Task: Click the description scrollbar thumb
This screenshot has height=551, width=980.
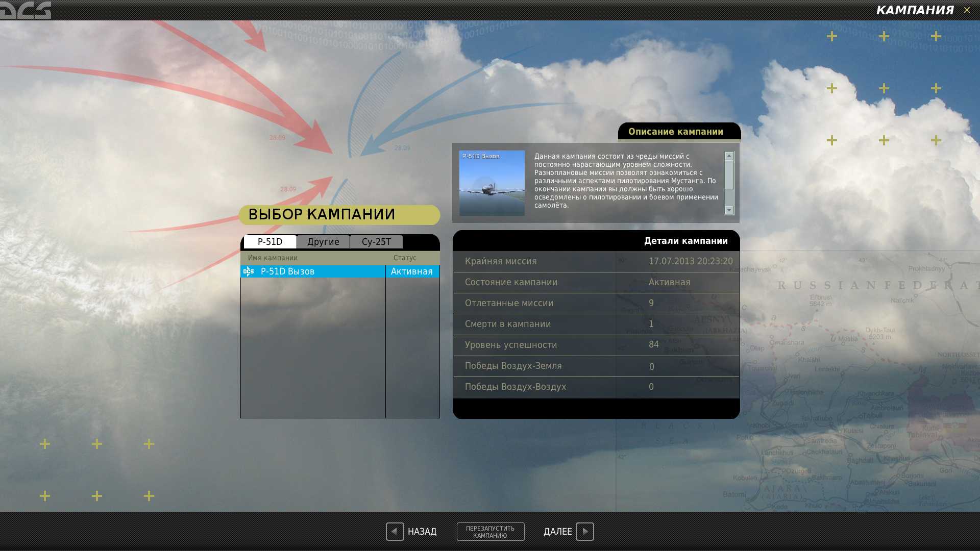Action: 729,175
